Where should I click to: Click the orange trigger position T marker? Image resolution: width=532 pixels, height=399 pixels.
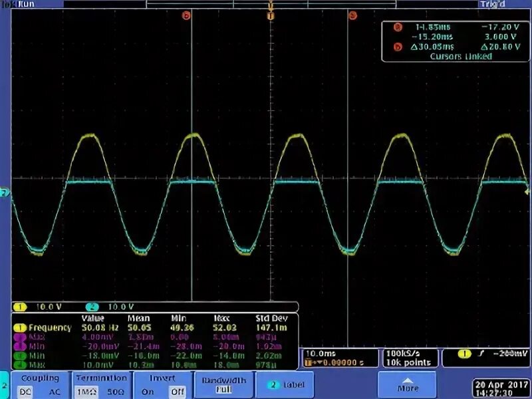[x=271, y=15]
